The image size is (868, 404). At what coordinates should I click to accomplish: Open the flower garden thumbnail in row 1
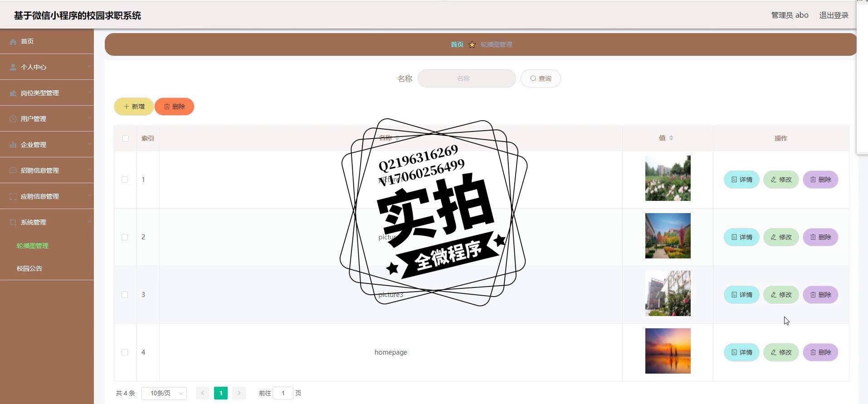[x=668, y=178]
